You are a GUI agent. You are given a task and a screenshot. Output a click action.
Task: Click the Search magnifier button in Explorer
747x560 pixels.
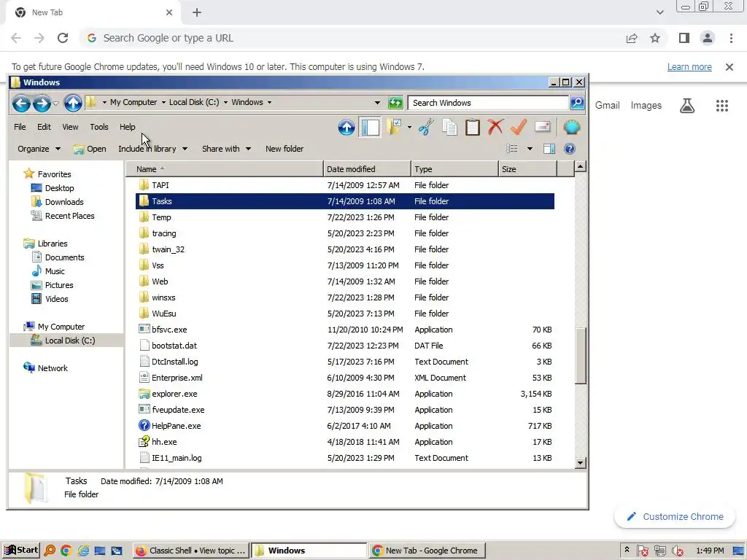(x=577, y=102)
